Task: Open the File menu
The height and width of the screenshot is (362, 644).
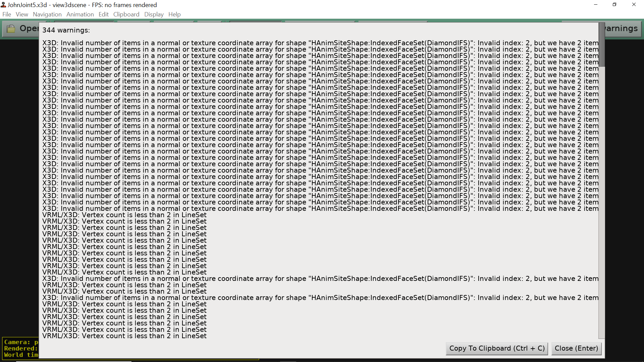Action: [7, 14]
